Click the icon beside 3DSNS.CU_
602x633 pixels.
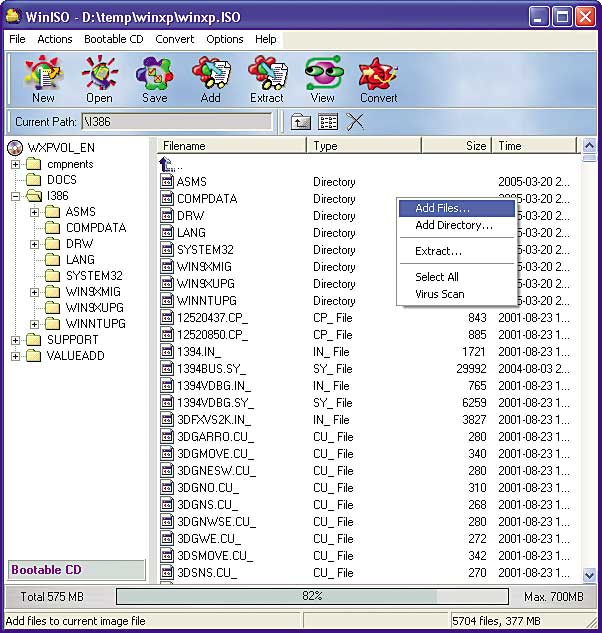[167, 572]
